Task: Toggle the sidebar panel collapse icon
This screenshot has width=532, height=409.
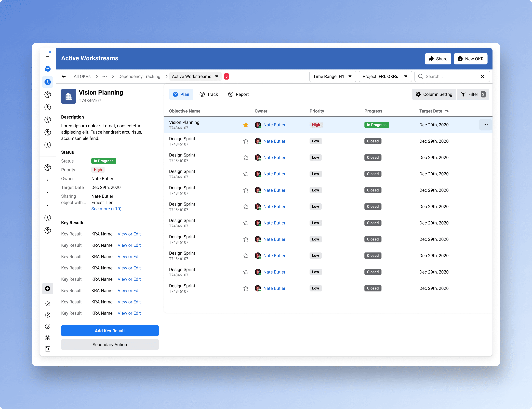Action: point(48,349)
